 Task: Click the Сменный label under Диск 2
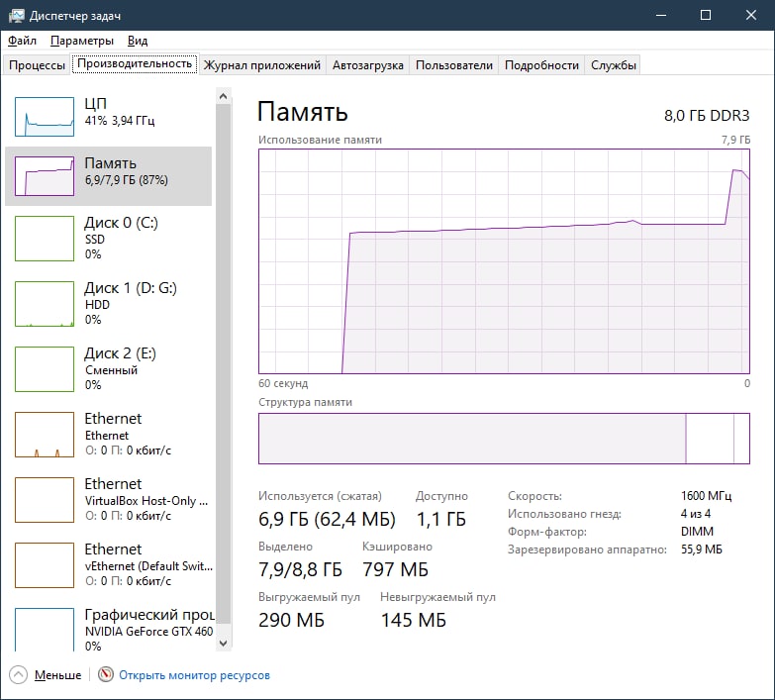[x=111, y=369]
